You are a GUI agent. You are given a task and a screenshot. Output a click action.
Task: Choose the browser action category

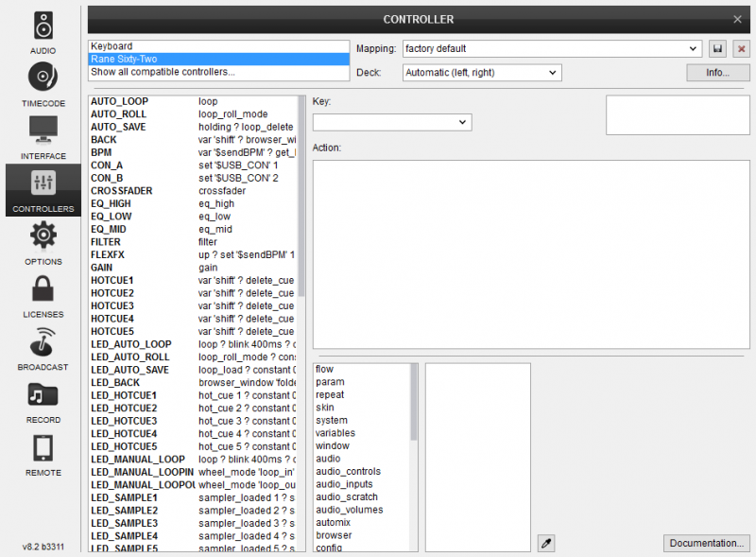point(362,536)
